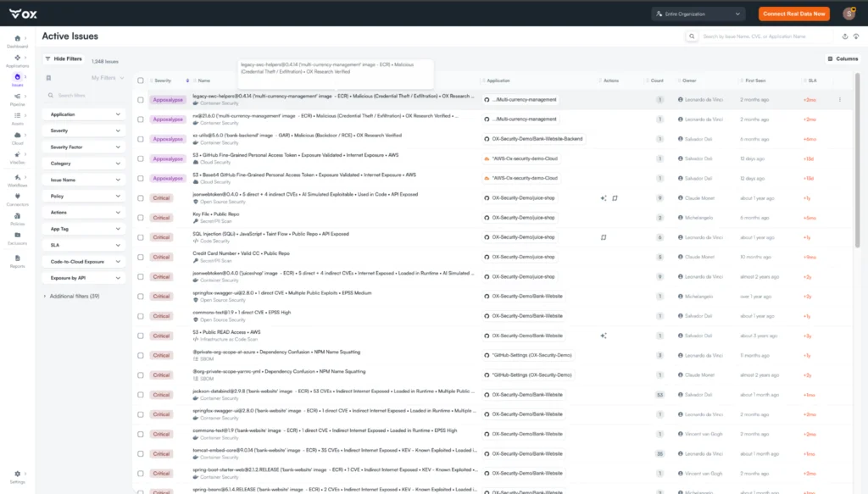Select checkbox for Key File Public Repo issue
This screenshot has height=494, width=868.
pyautogui.click(x=141, y=218)
